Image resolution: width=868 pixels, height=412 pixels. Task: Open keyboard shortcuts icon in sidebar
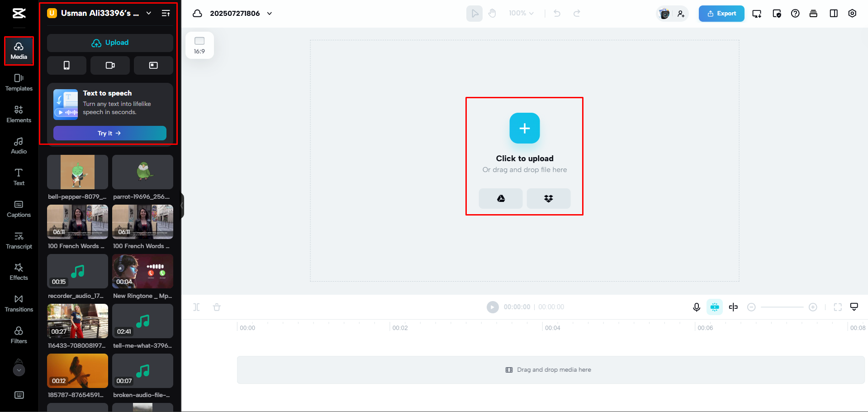19,395
